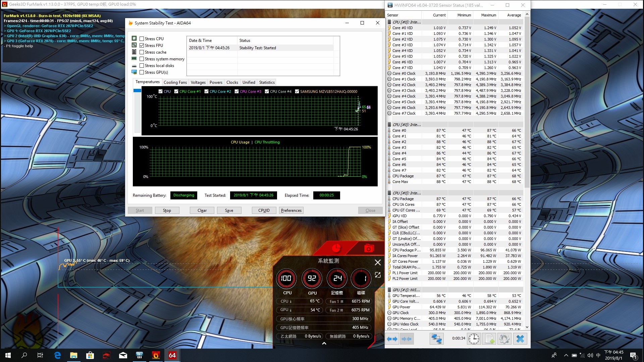Toggle SAMSUNG MZVLB512HAJQ graph checkbox

[x=297, y=92]
